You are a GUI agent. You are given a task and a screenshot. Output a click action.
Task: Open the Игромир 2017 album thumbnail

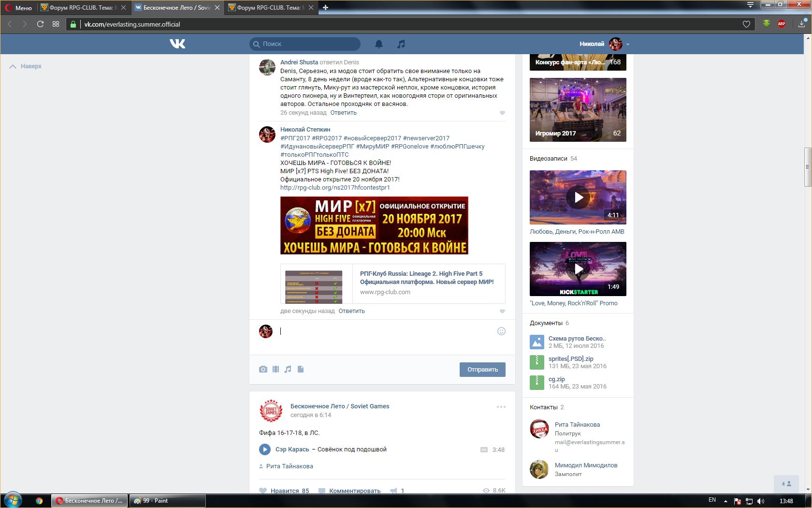tap(578, 110)
